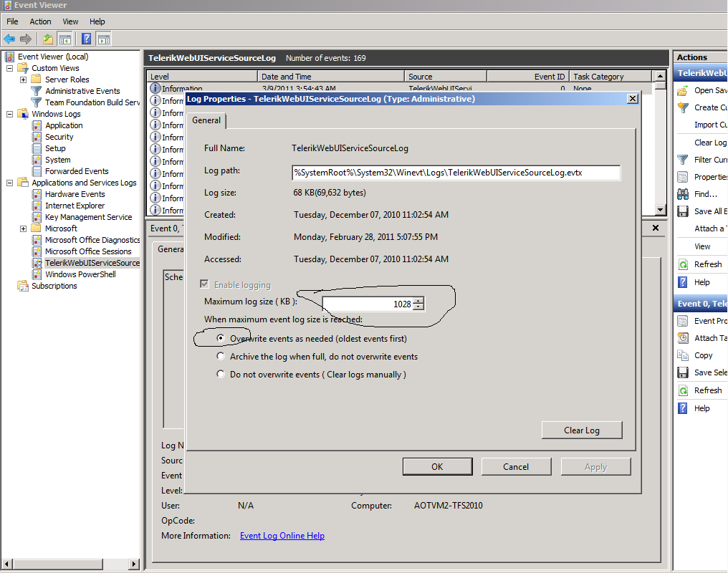Select the Administrative Events filter icon

point(37,91)
